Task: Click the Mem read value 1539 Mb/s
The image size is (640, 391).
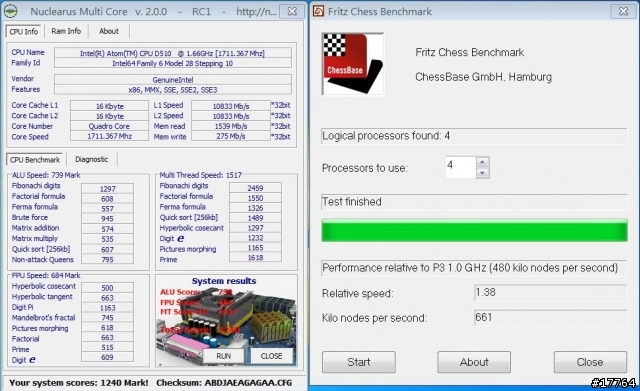Action: coord(231,126)
